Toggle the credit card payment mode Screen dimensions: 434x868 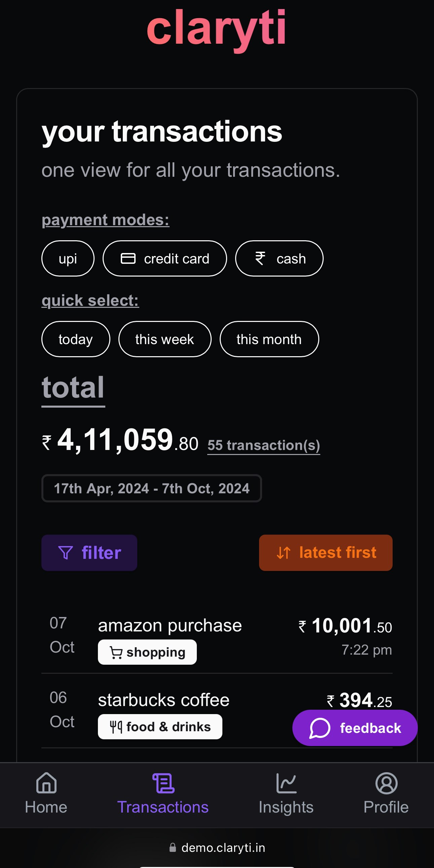tap(165, 258)
